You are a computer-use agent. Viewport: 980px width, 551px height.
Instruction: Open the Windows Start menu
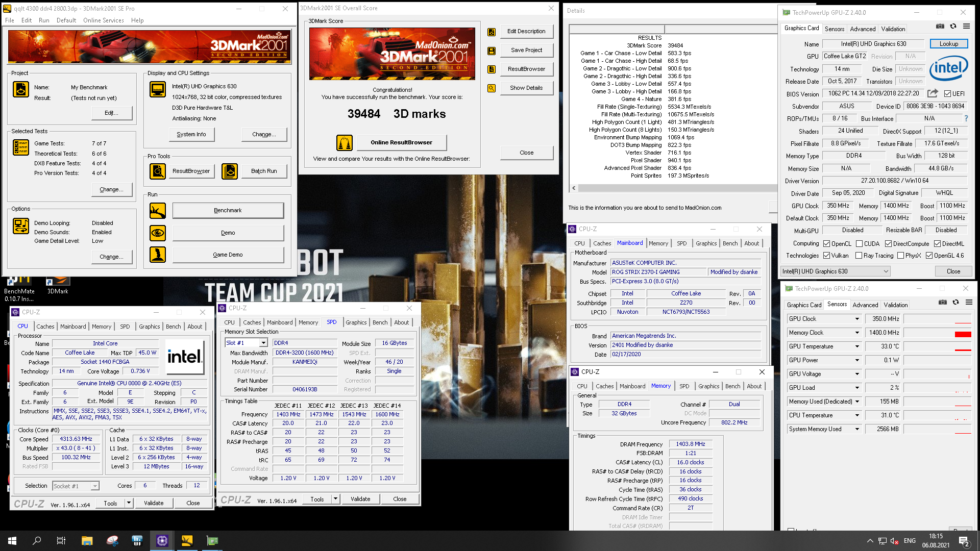[12, 541]
